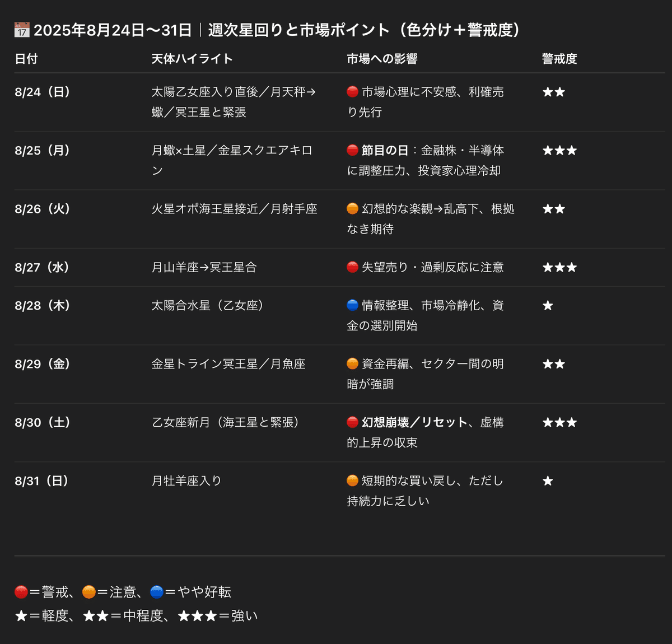Click the two-star rating in the 8/29 row
This screenshot has height=644, width=672.
pos(554,364)
